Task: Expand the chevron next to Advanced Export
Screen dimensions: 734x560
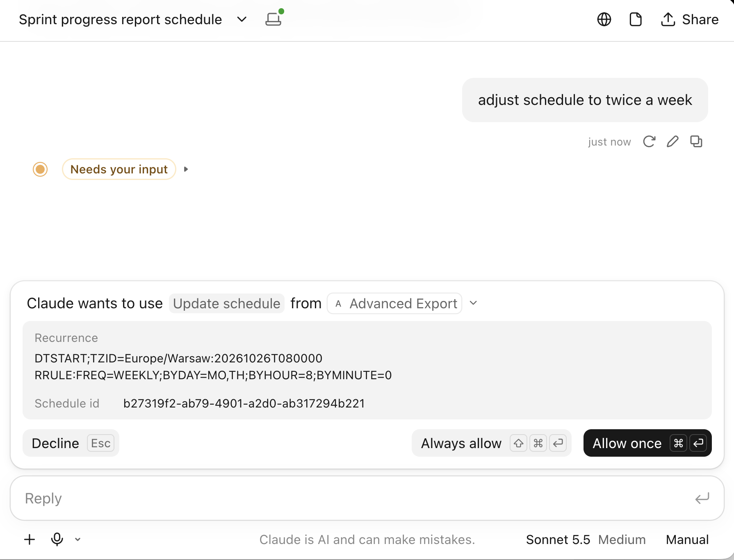Action: [473, 303]
